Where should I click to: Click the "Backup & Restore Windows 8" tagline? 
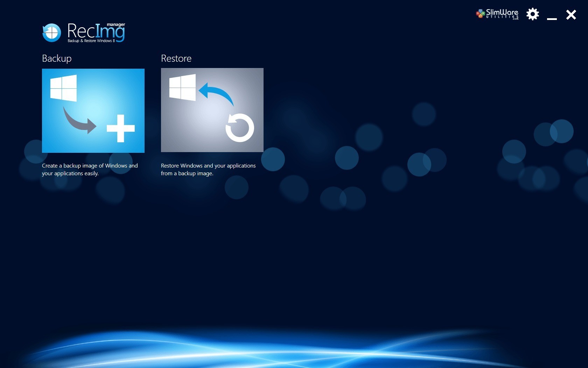(91, 41)
